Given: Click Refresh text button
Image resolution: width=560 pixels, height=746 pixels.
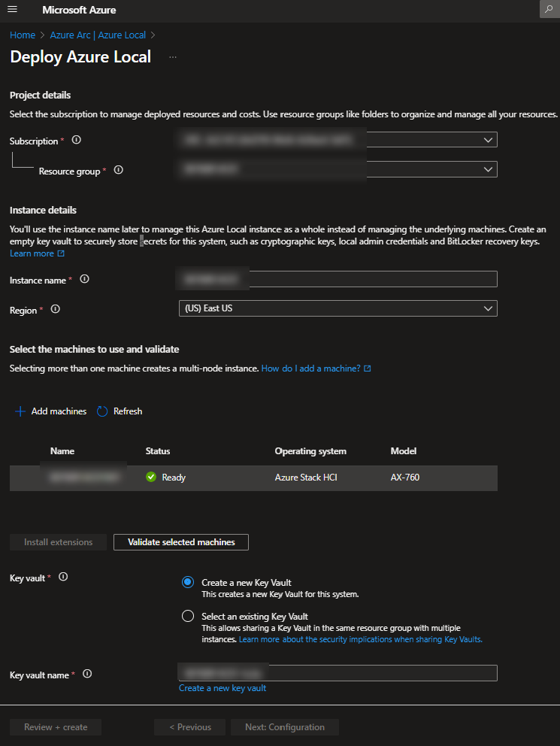Looking at the screenshot, I should [x=128, y=411].
